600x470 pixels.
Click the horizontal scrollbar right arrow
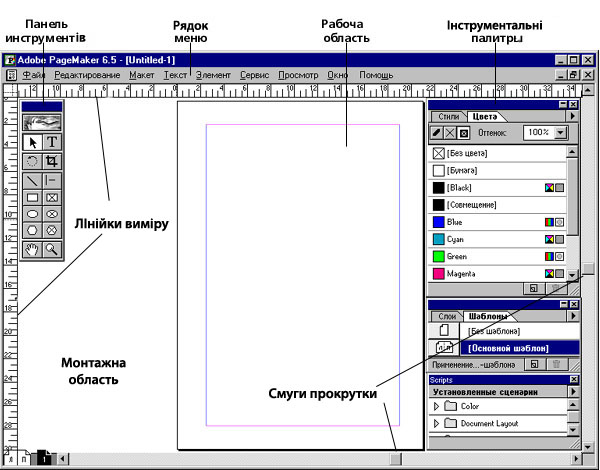(576, 458)
